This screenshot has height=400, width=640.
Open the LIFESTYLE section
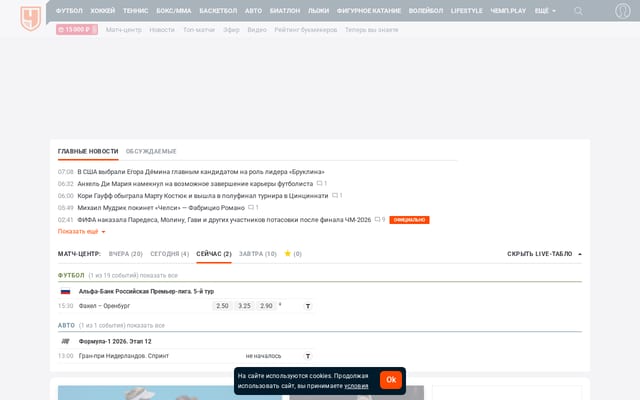pos(466,11)
